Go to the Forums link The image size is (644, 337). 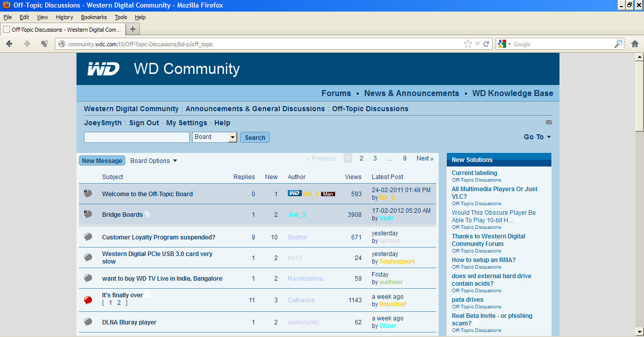[x=336, y=93]
